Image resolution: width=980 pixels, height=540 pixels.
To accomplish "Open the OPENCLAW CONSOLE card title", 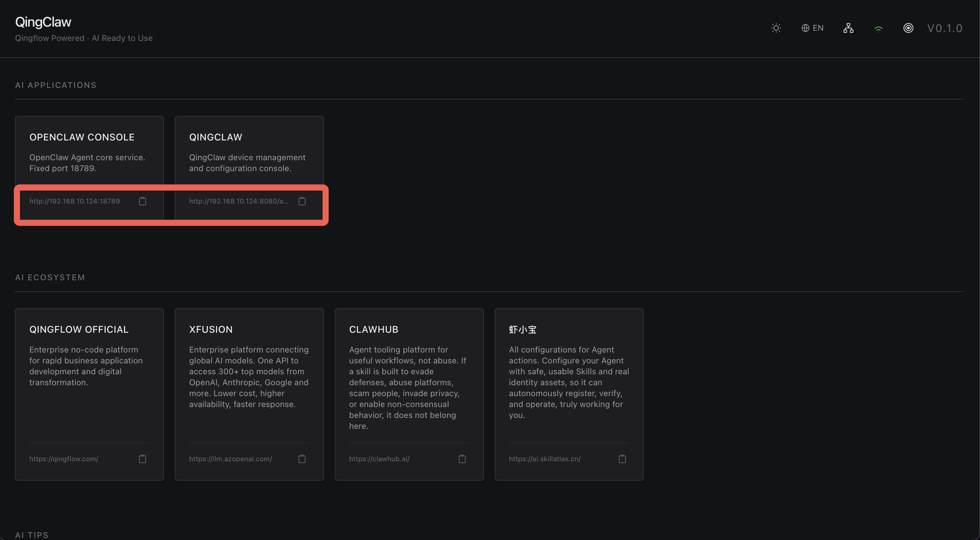I will (82, 137).
